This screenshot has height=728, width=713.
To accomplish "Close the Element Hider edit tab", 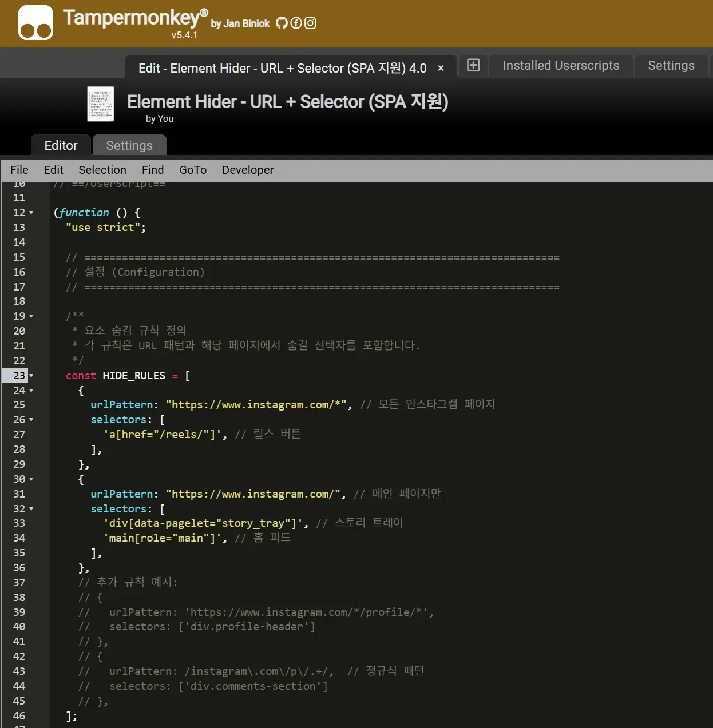I will click(441, 68).
